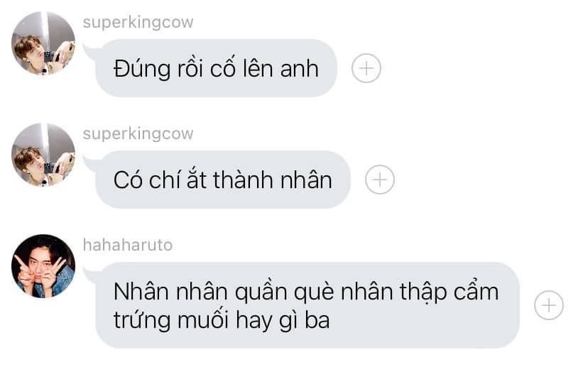Select the 'Đúng rồi cố lên anh' message bubble
The image size is (588, 372).
[x=216, y=68]
